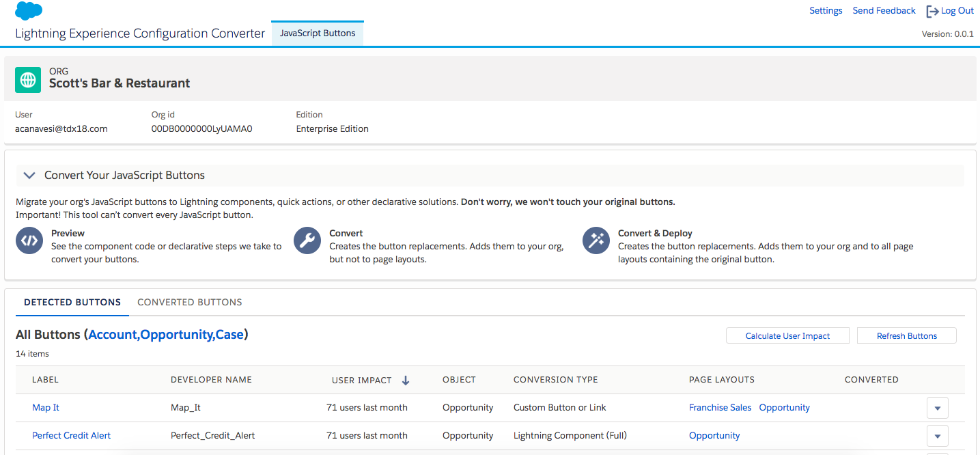Click the User Impact sort arrow

[x=405, y=381]
